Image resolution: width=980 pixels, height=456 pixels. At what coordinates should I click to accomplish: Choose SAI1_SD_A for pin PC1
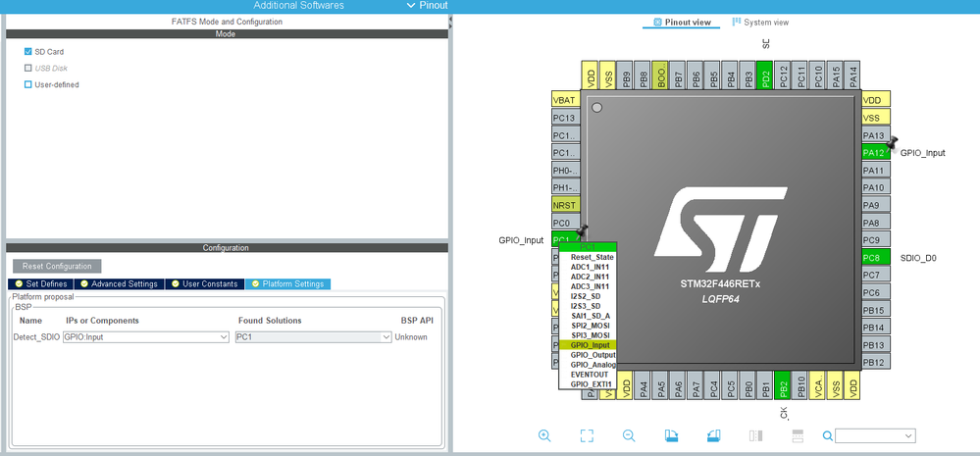pyautogui.click(x=588, y=316)
